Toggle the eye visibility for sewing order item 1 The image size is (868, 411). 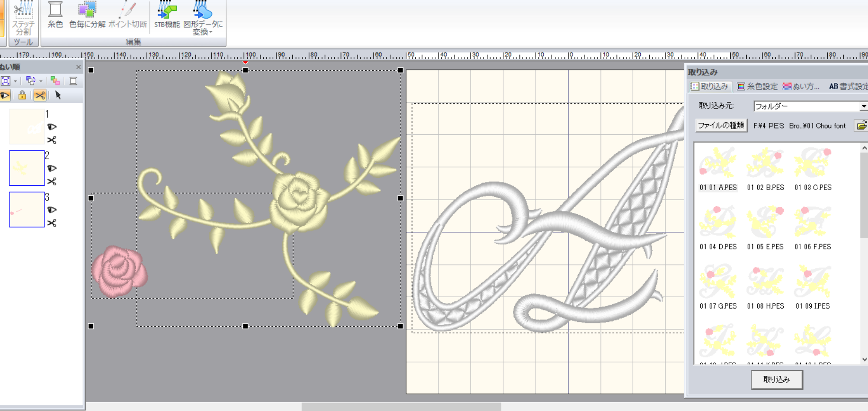52,127
